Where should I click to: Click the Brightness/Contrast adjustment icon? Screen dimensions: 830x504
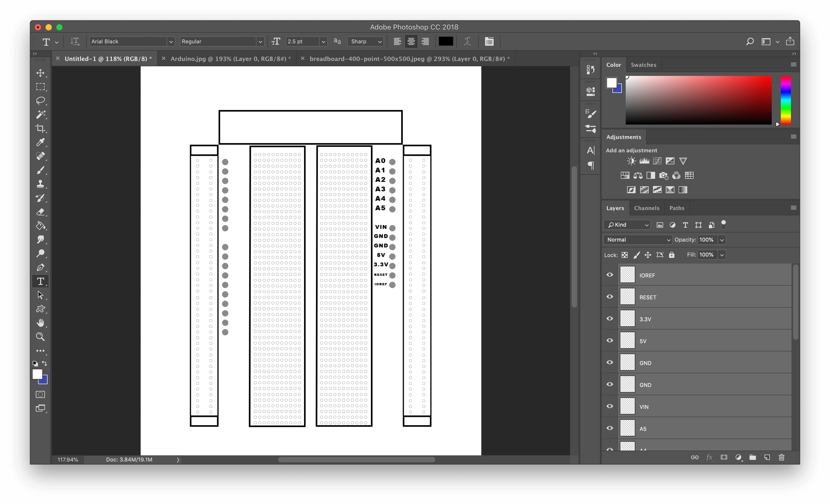(x=631, y=161)
